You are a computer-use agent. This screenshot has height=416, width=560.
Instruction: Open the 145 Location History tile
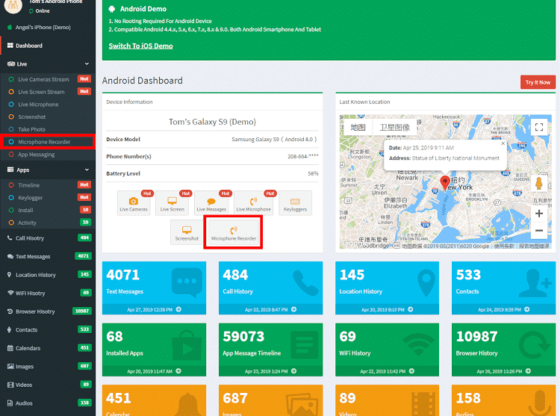387,288
